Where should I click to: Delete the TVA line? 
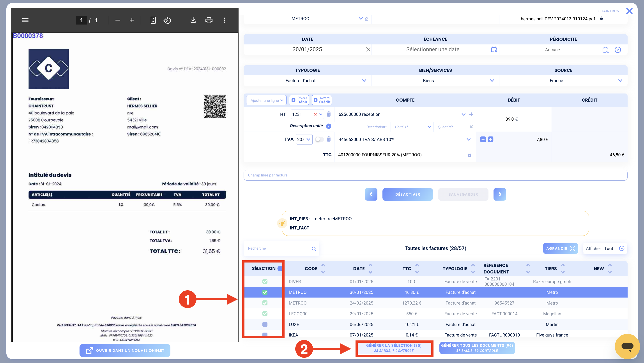tap(329, 139)
